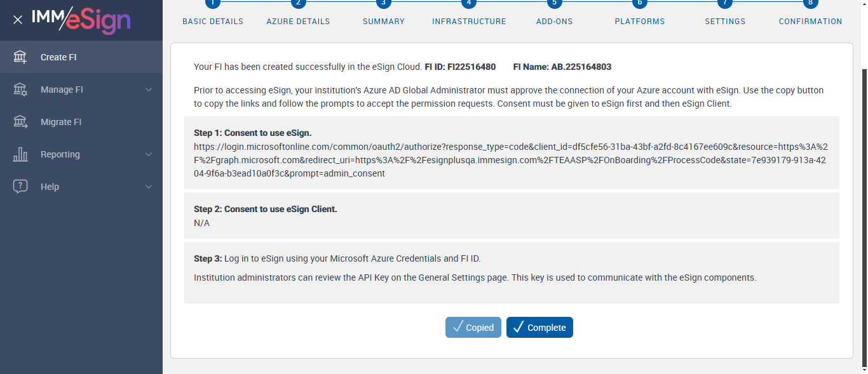The height and width of the screenshot is (374, 868).
Task: Open the Create FI menu item
Action: [81, 57]
